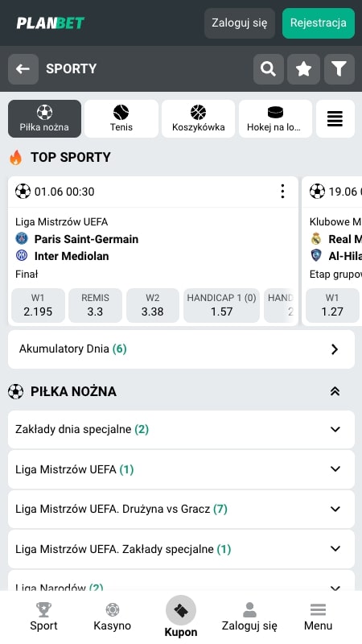The width and height of the screenshot is (362, 644).
Task: Open the Kupon bet slip icon
Action: click(181, 611)
